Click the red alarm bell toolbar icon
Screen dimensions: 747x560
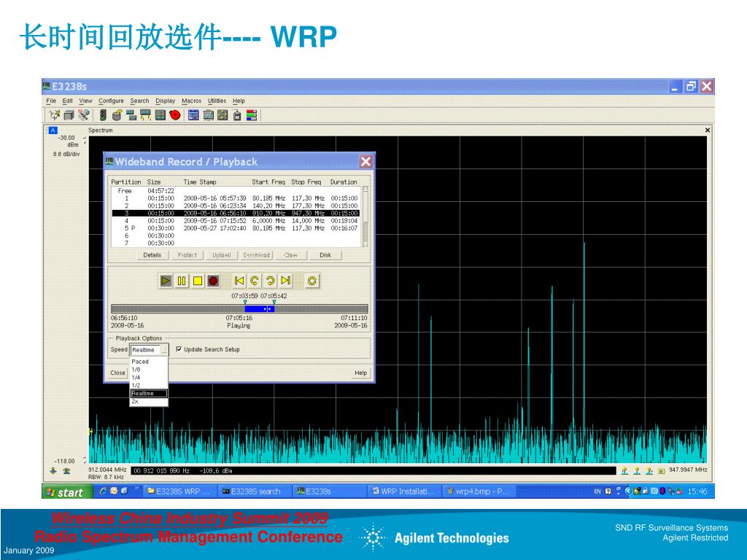click(175, 114)
